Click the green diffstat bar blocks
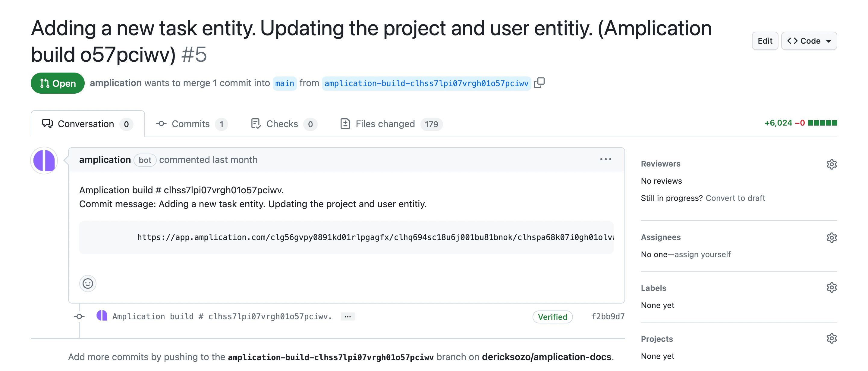868x371 pixels. pos(822,123)
